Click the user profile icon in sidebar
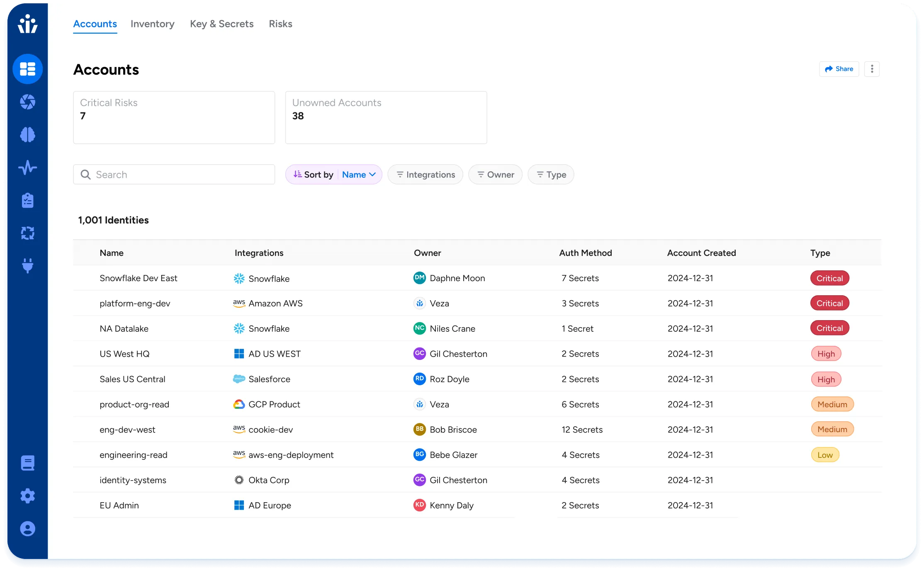The image size is (924, 571). pos(27,529)
